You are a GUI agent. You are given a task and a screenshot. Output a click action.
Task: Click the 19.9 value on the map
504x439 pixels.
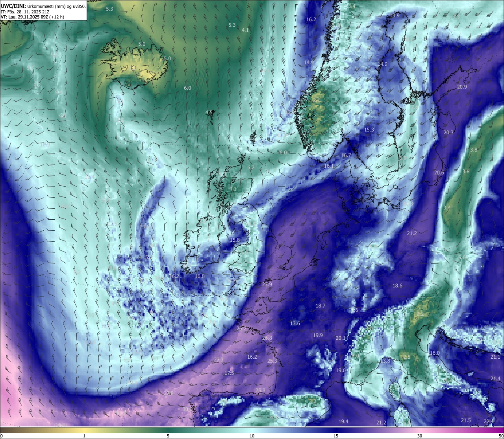pyautogui.click(x=318, y=335)
